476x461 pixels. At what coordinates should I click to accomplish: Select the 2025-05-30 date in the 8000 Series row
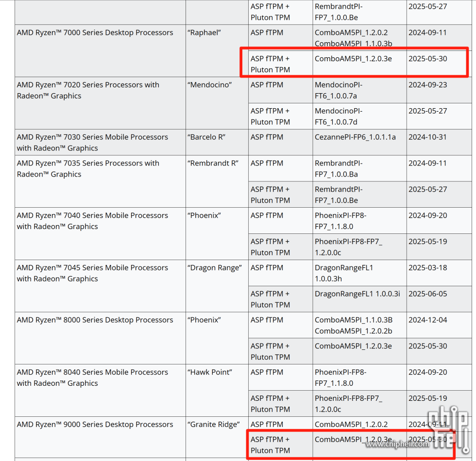[439, 351]
